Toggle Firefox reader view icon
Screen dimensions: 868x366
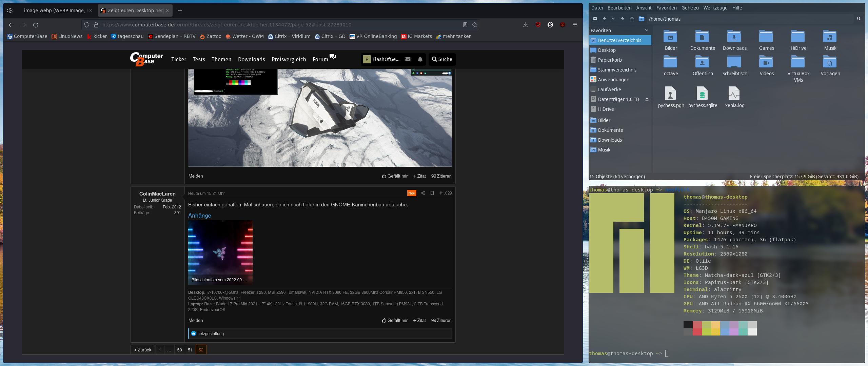pyautogui.click(x=465, y=25)
